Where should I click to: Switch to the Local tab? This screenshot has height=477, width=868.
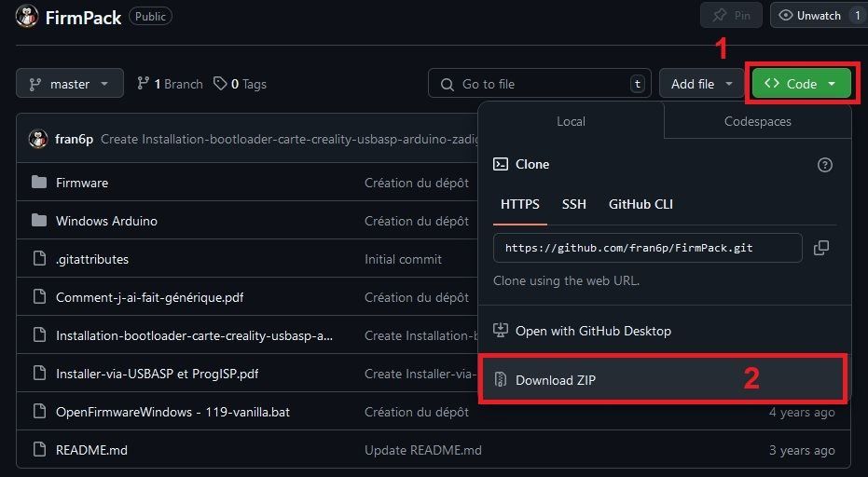(571, 121)
